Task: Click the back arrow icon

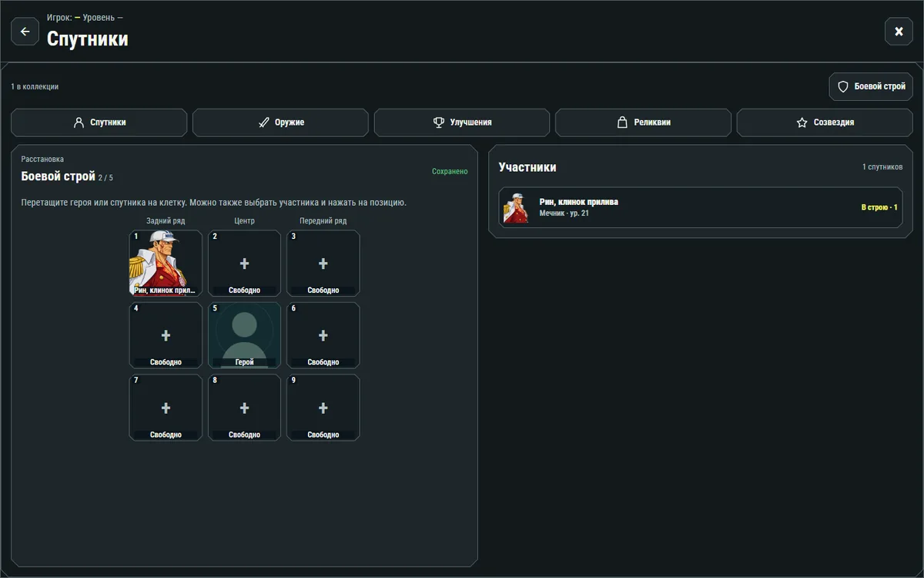Action: coord(25,32)
